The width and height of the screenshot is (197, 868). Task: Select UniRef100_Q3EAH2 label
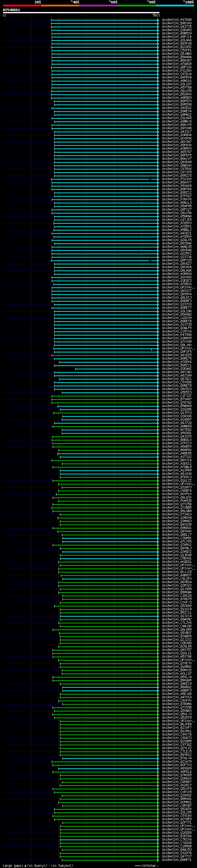[177, 369]
